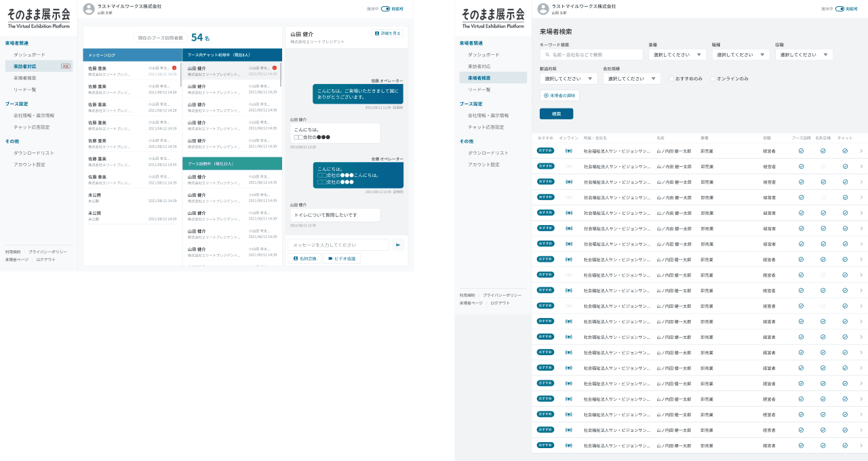Toggle the 対応可 switch above the chat panel
Image resolution: width=868 pixels, height=461 pixels.
pos(385,9)
